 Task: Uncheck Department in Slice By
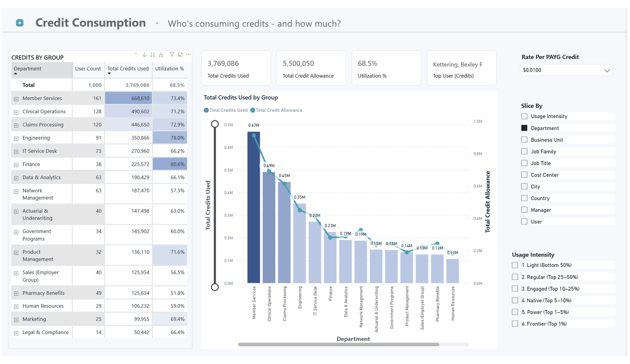(524, 128)
